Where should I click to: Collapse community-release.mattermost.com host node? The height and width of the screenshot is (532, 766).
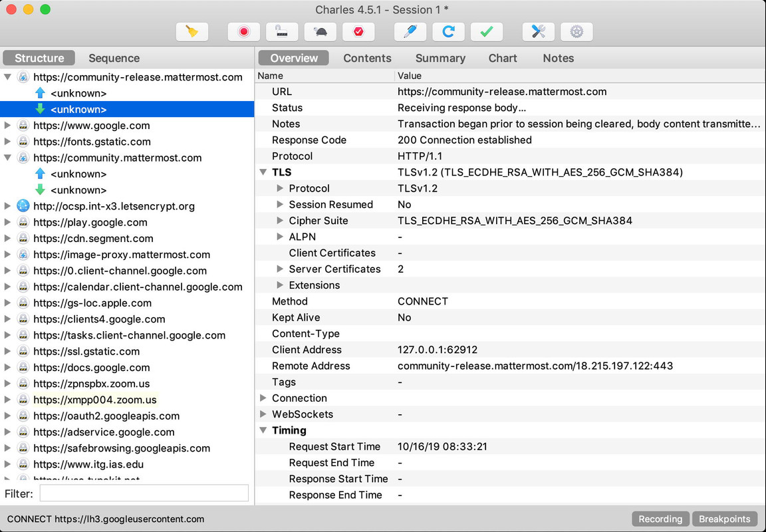(x=8, y=77)
